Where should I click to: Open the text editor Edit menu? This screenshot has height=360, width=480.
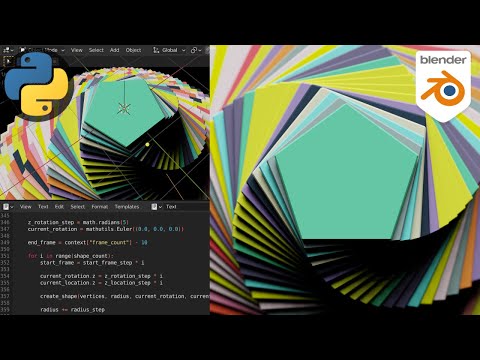(x=59, y=207)
